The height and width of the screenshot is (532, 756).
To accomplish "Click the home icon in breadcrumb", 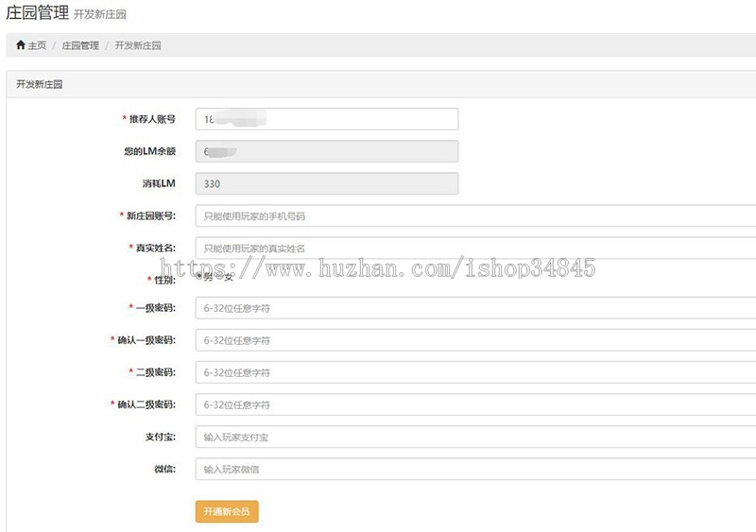I will click(x=20, y=45).
